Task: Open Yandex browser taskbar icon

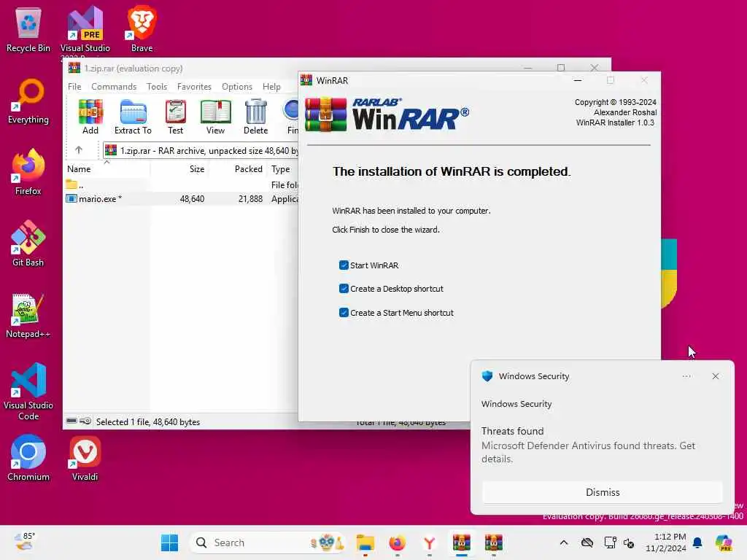Action: click(429, 542)
